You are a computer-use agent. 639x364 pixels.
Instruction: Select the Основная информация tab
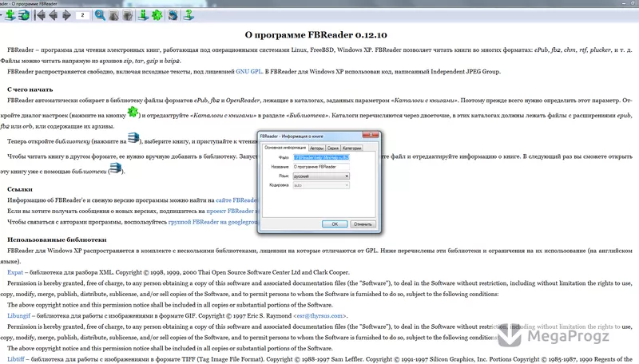coord(285,148)
